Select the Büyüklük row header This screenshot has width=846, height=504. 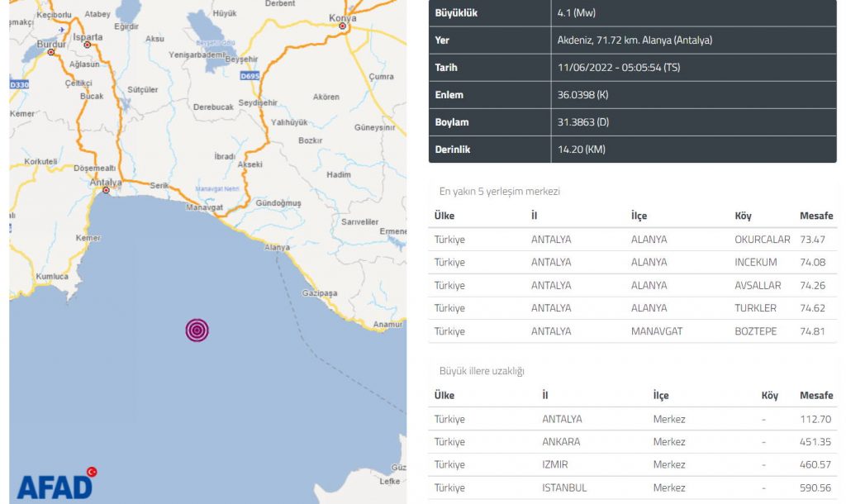[x=456, y=13]
